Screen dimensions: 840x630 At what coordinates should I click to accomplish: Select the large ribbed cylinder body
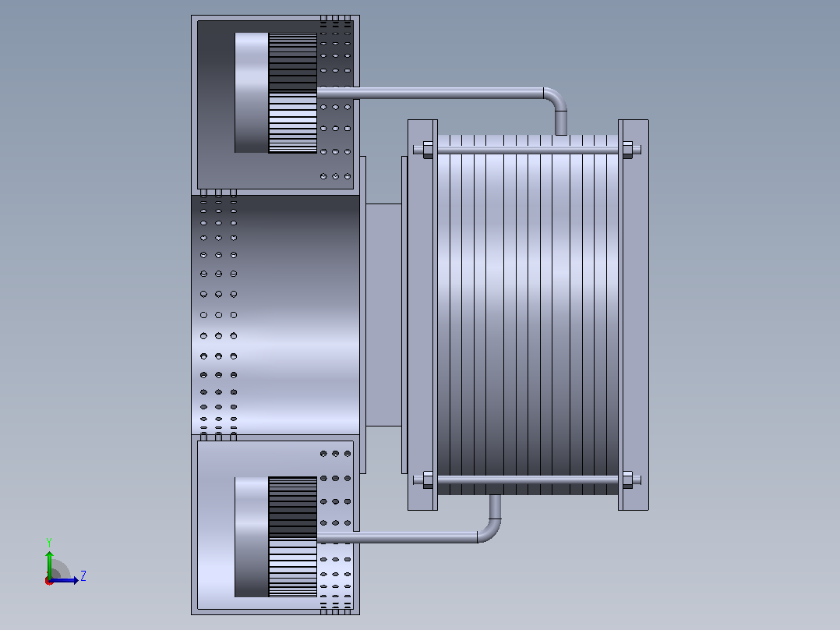click(528, 315)
